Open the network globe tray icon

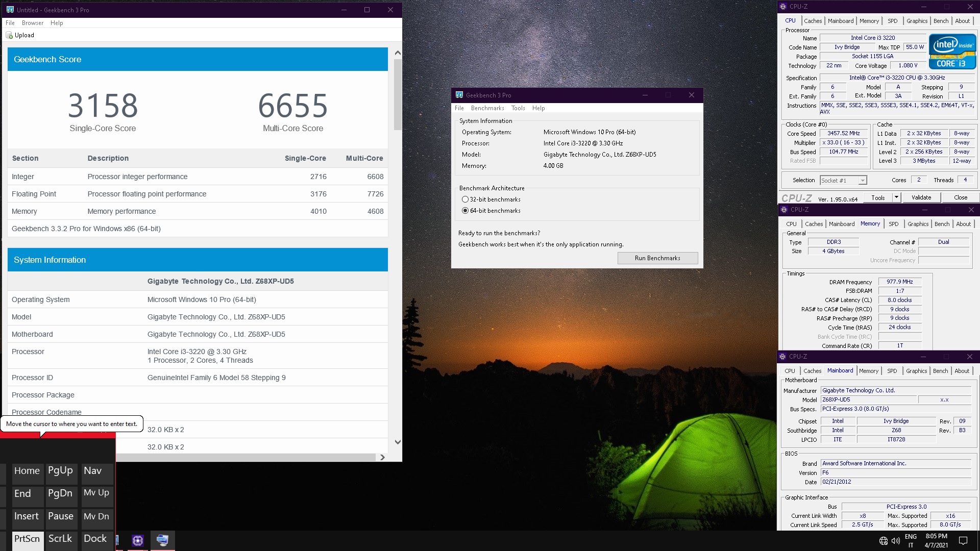[x=884, y=541]
